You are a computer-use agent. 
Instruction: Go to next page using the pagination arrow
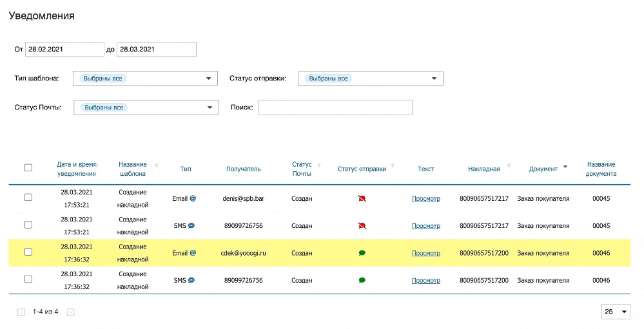point(71,312)
